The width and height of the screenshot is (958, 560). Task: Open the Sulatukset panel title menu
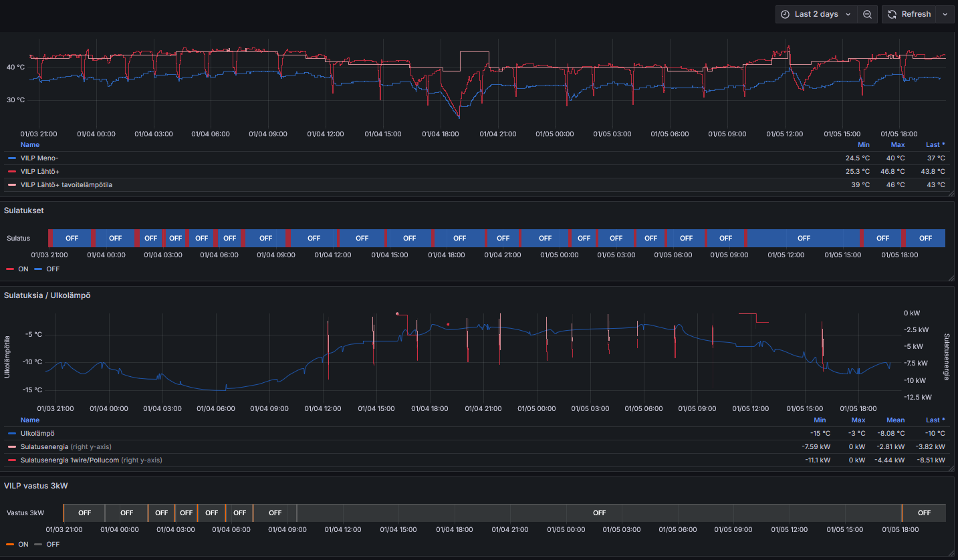point(24,211)
